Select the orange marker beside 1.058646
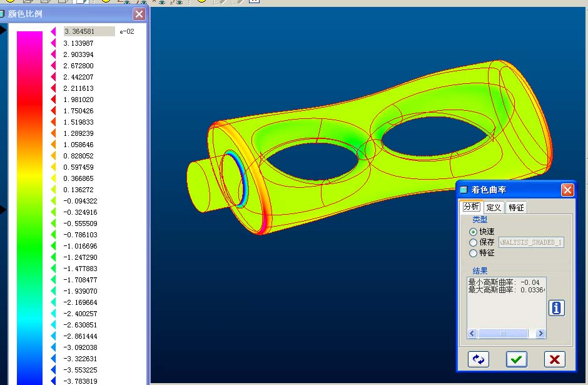The height and width of the screenshot is (385, 588). click(x=53, y=145)
